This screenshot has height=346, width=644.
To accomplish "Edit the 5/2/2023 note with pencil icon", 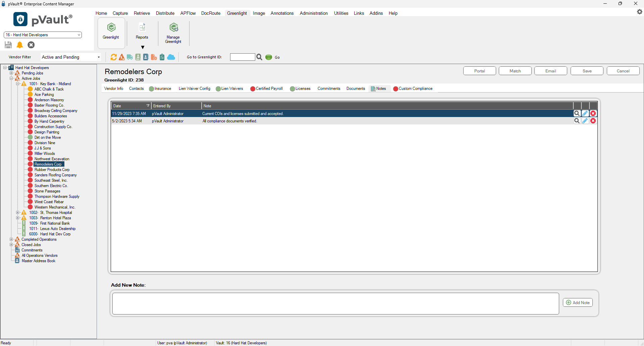I will point(585,121).
